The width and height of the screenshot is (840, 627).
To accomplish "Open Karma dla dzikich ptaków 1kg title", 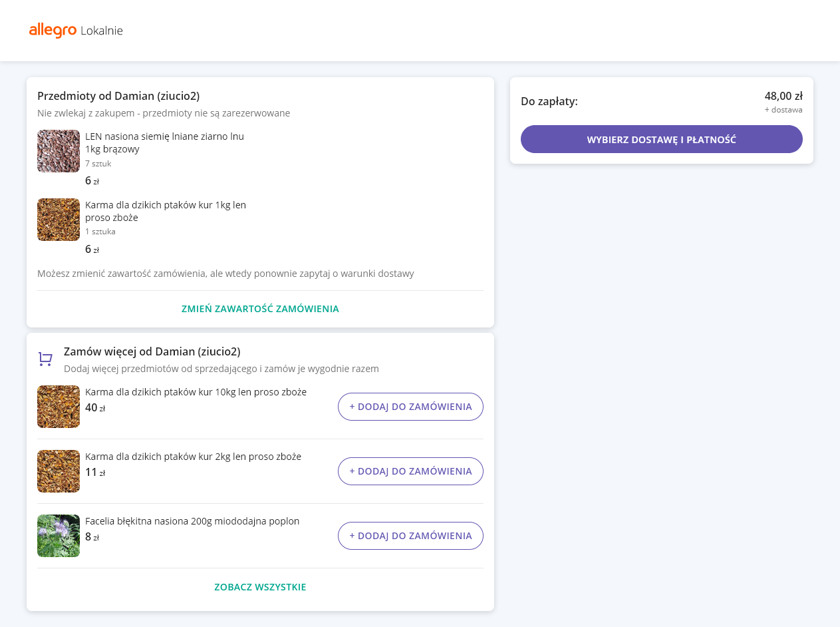I will (x=166, y=211).
